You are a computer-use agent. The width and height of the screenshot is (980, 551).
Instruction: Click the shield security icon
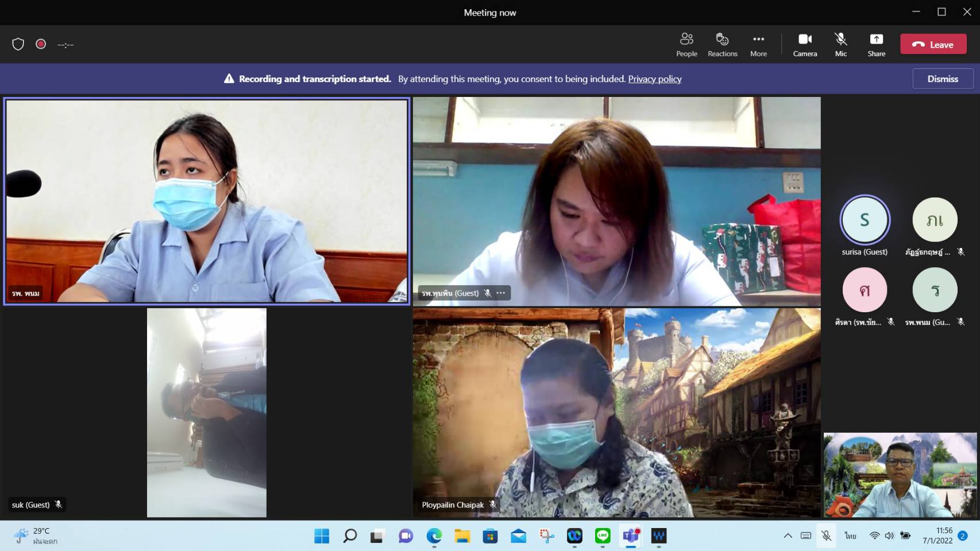point(18,44)
